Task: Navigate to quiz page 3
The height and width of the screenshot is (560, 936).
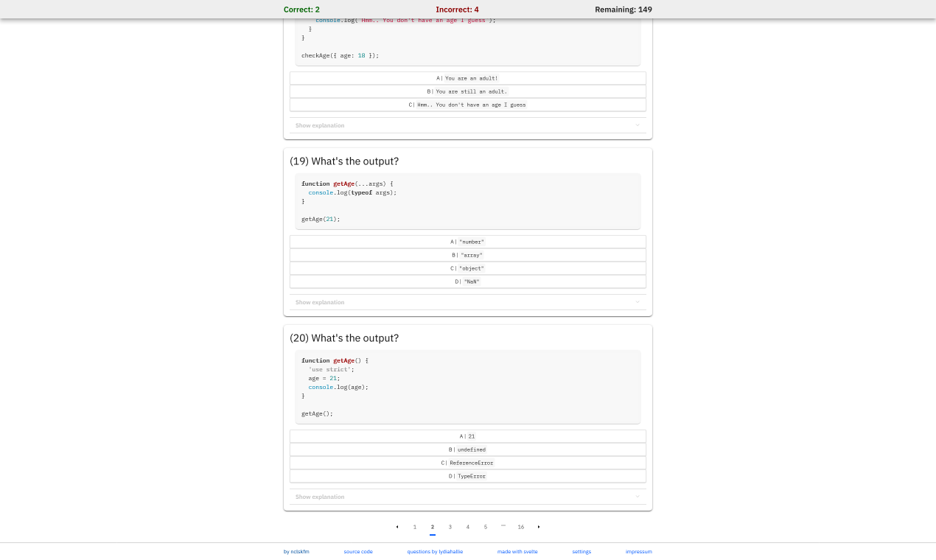Action: coord(450,527)
